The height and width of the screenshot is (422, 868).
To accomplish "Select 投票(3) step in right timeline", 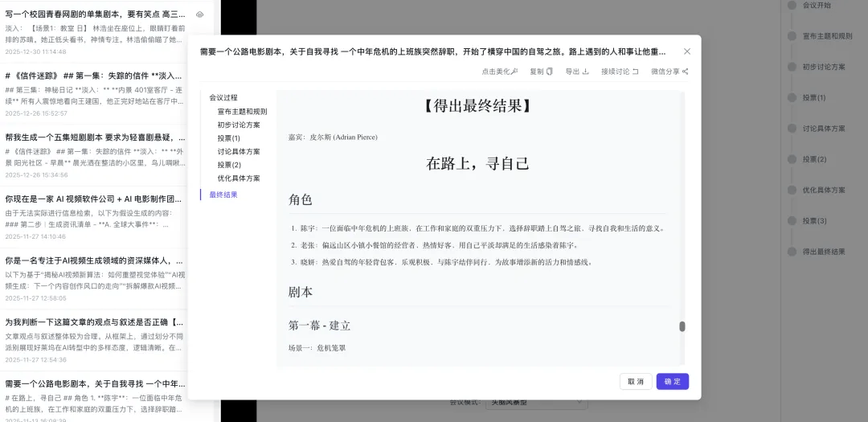I will tap(792, 221).
